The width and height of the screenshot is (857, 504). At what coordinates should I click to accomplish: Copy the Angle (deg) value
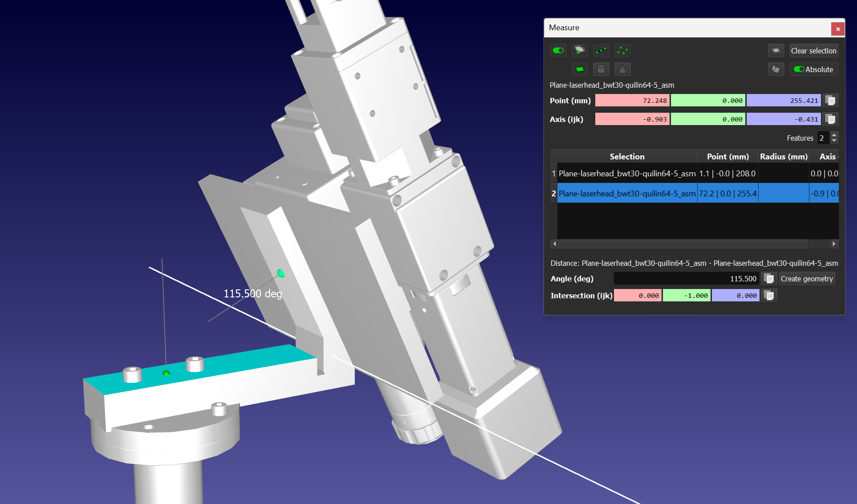point(769,279)
